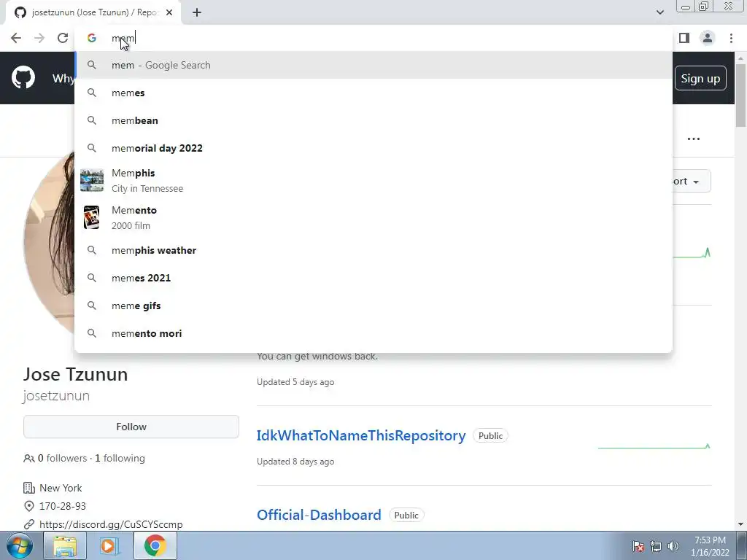Click the taskbar clock showing 7:53 PM
The height and width of the screenshot is (560, 747).
click(x=710, y=546)
